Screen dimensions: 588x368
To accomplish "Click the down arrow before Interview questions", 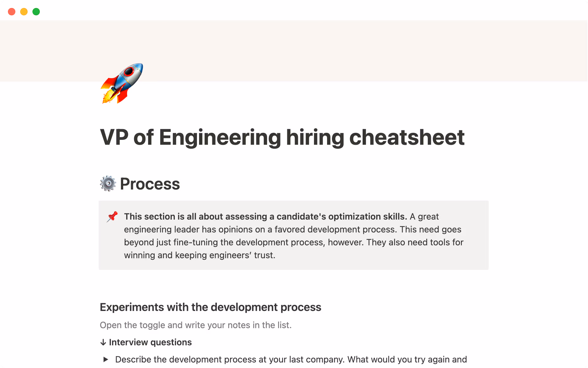I will pyautogui.click(x=103, y=342).
